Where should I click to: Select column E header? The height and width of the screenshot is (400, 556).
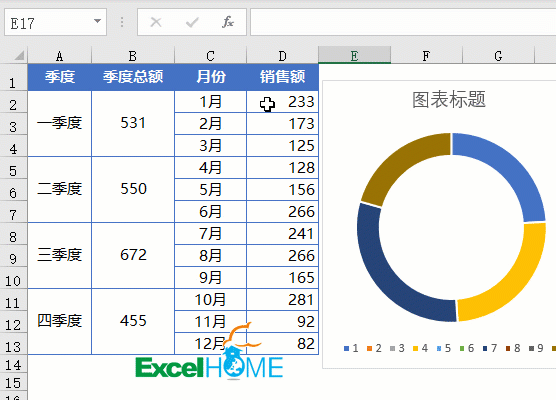pos(354,55)
